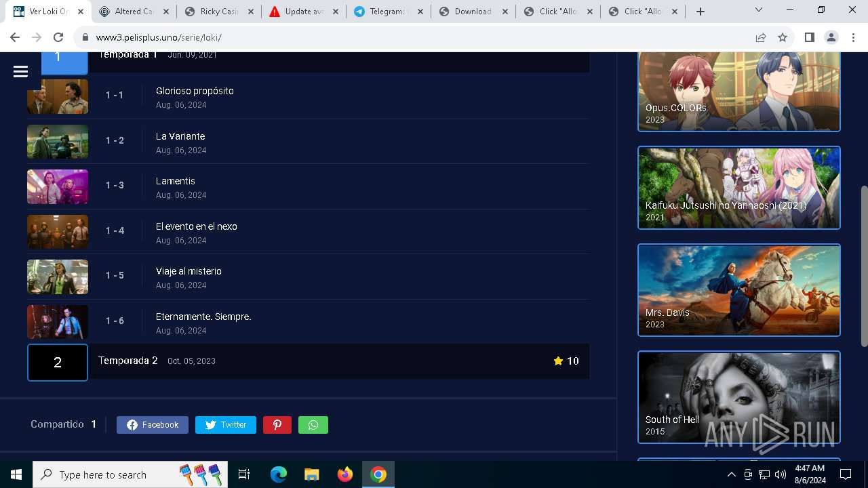The height and width of the screenshot is (488, 868).
Task: Open episode Lamentis
Action: 176,181
